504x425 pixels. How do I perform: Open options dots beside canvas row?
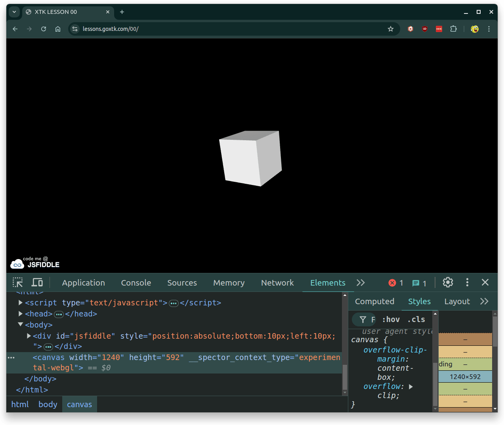click(x=11, y=358)
